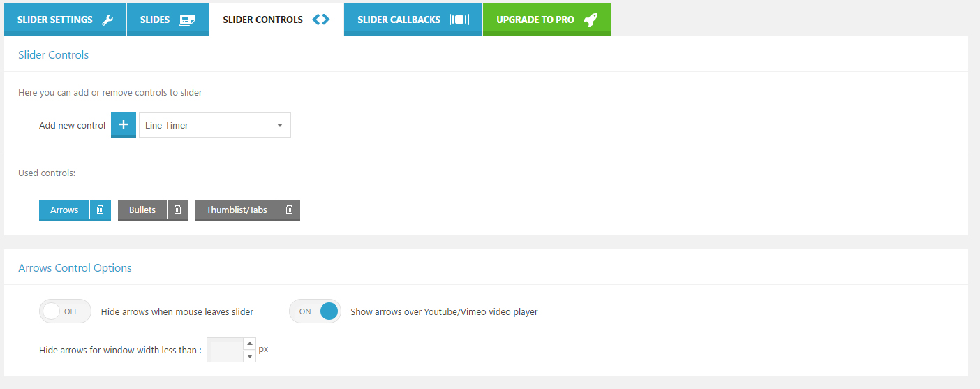
Task: Click the wrench icon on Slider Settings
Action: click(x=107, y=20)
